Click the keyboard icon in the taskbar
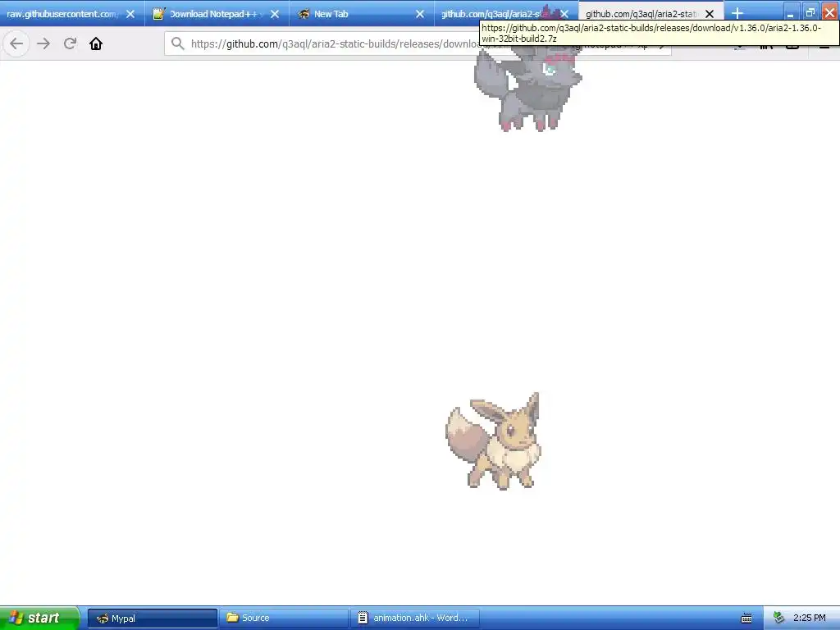Screen dimensions: 840x630 [746, 619]
